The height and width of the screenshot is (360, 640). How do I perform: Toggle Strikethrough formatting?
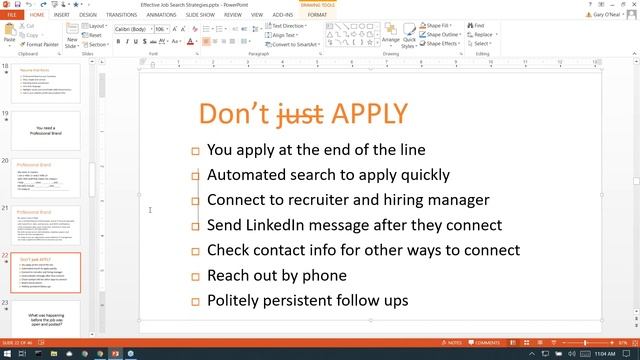(x=153, y=41)
